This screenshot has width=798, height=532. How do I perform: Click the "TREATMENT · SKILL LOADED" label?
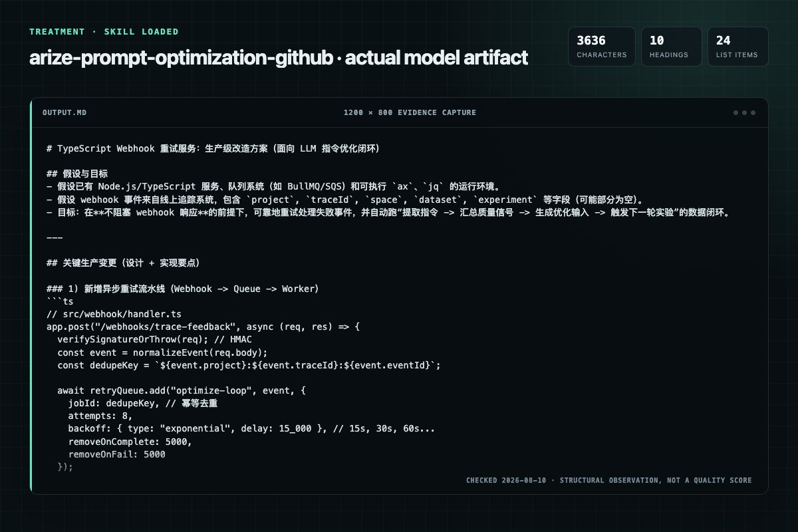[x=104, y=31]
